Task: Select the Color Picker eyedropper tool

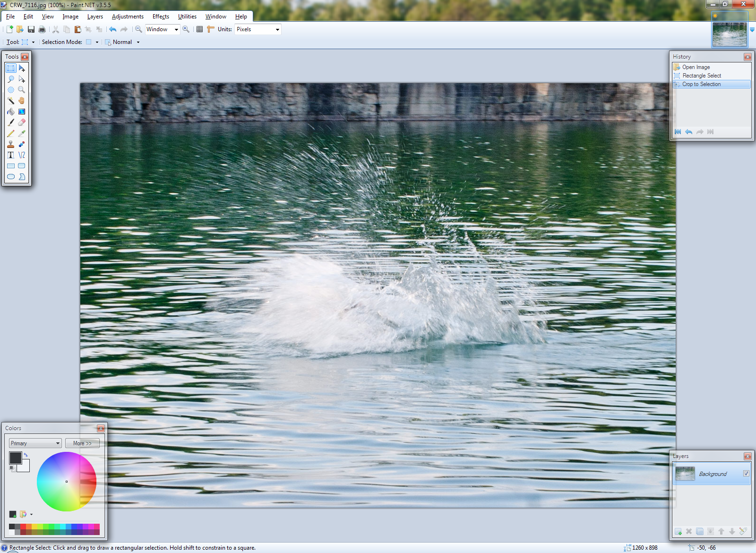Action: (22, 133)
